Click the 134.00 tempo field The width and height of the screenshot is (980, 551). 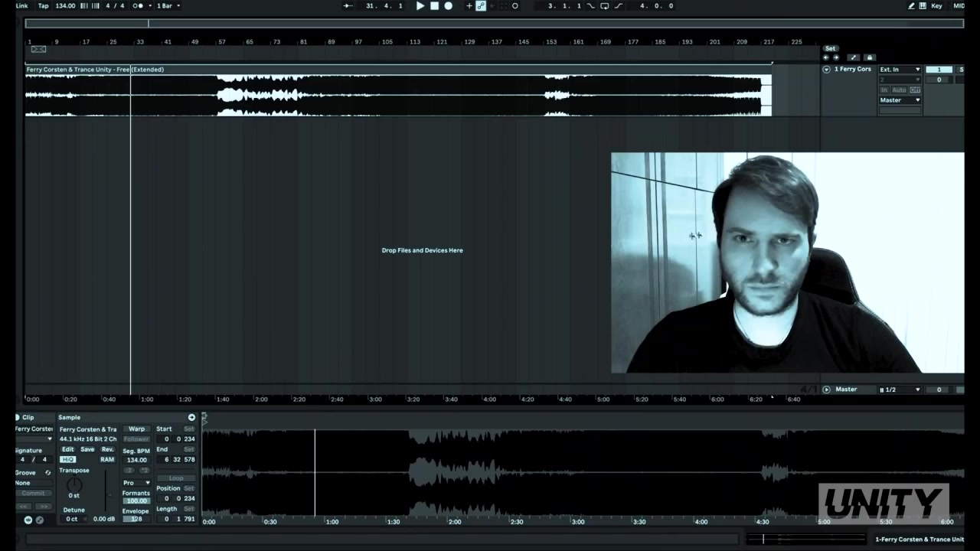click(x=65, y=6)
